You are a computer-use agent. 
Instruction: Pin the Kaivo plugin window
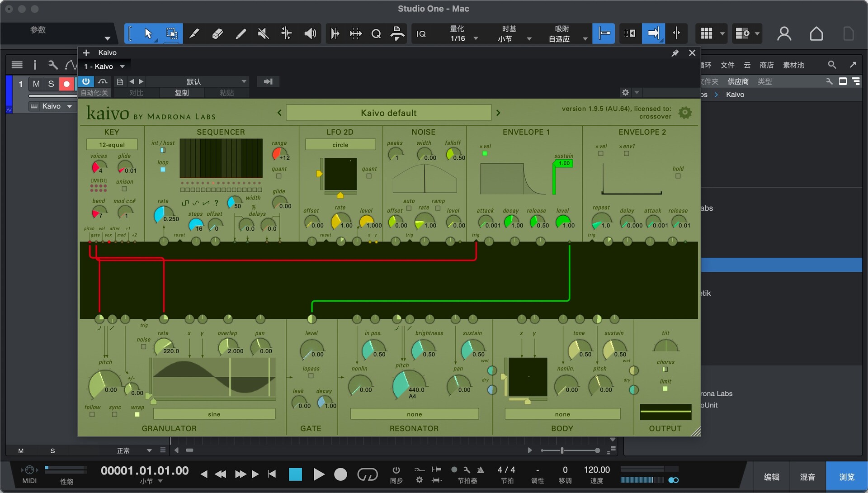click(675, 53)
